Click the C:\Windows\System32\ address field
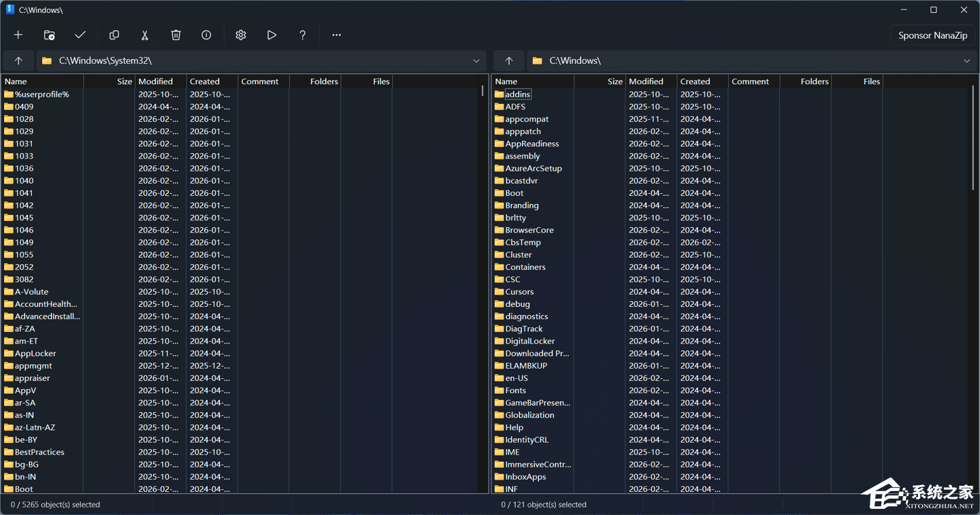This screenshot has width=980, height=515. point(261,61)
